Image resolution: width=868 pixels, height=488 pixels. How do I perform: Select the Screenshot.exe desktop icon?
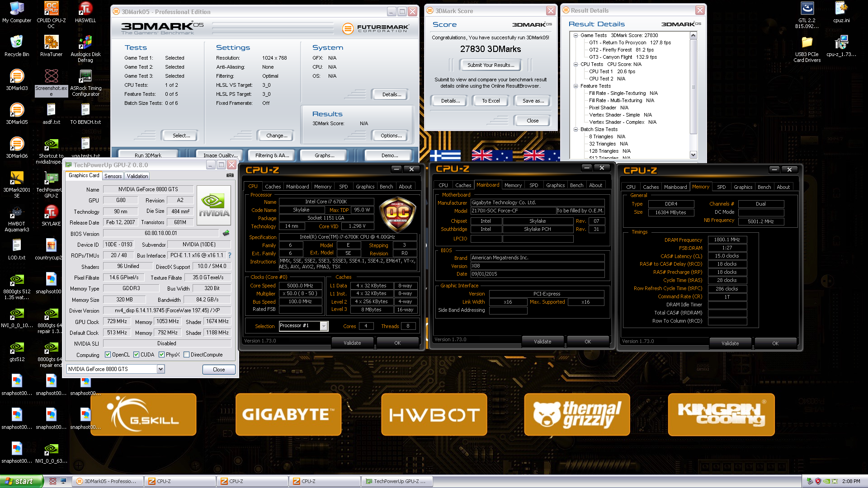tap(51, 83)
